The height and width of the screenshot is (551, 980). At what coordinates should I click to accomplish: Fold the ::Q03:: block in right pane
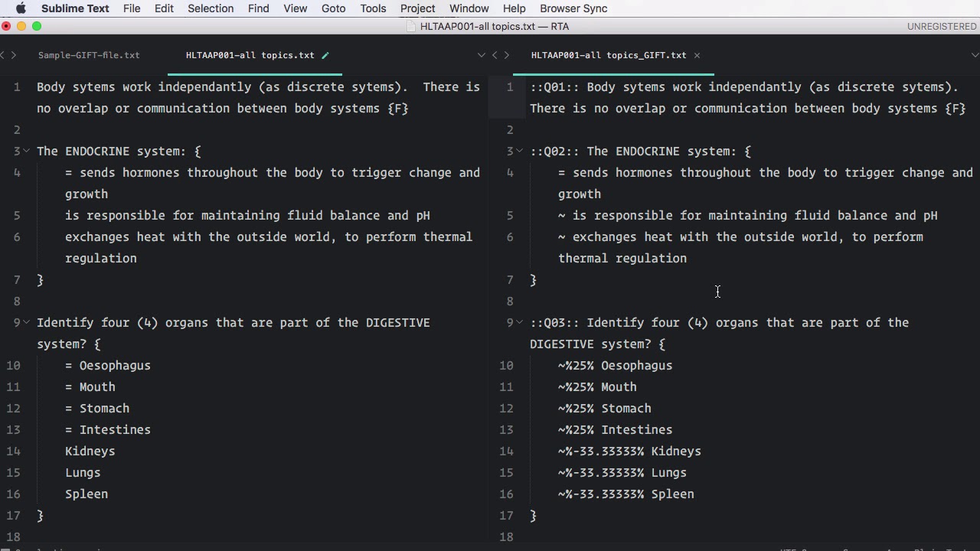[519, 322]
